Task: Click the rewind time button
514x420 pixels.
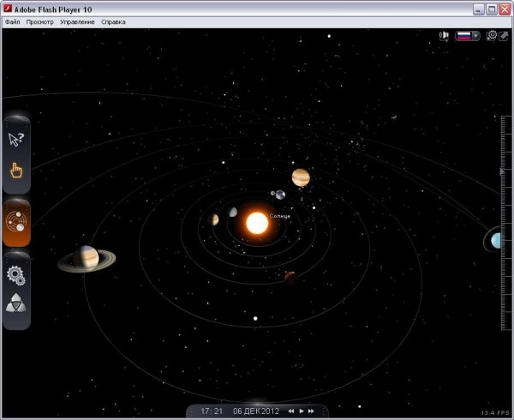Action: pyautogui.click(x=291, y=411)
